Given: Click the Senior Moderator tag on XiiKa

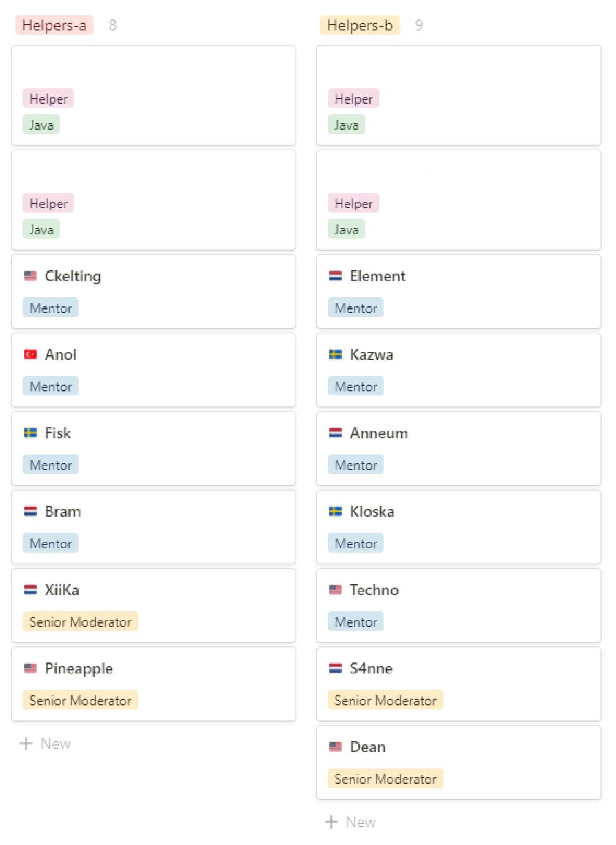Looking at the screenshot, I should tap(80, 622).
